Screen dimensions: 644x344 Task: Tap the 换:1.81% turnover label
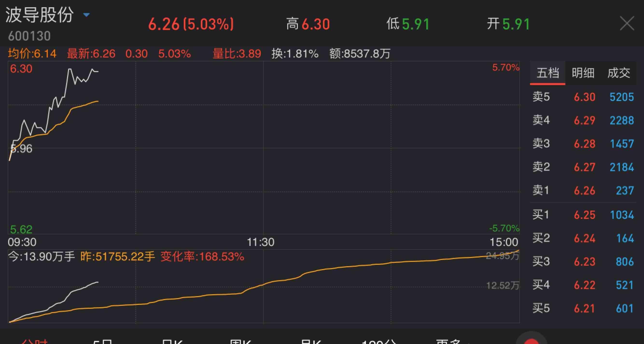click(295, 54)
